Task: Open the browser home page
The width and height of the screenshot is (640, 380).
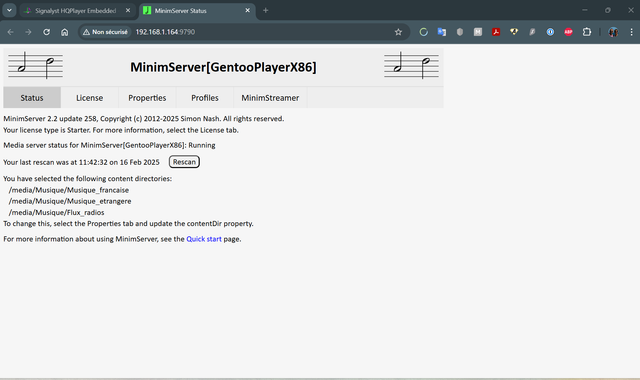Action: pyautogui.click(x=64, y=32)
